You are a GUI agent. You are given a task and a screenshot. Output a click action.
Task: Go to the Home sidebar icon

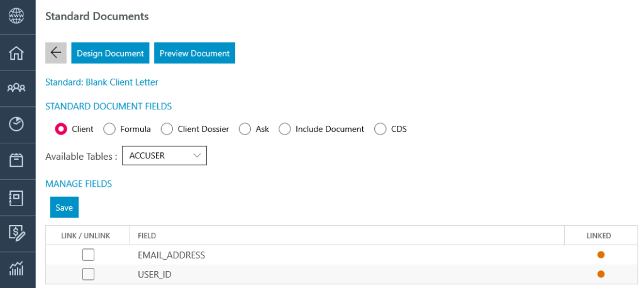(x=16, y=53)
